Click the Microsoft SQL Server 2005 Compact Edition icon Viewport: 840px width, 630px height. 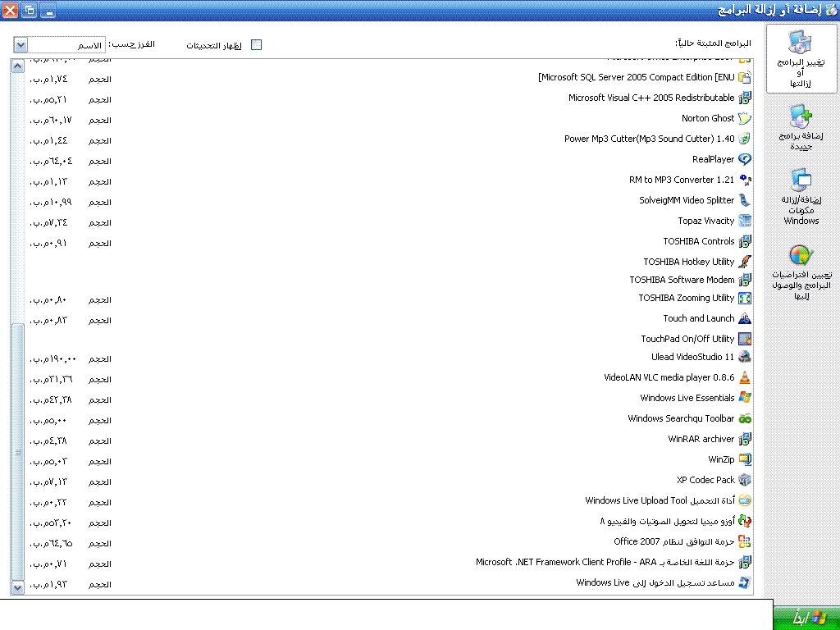click(x=745, y=78)
